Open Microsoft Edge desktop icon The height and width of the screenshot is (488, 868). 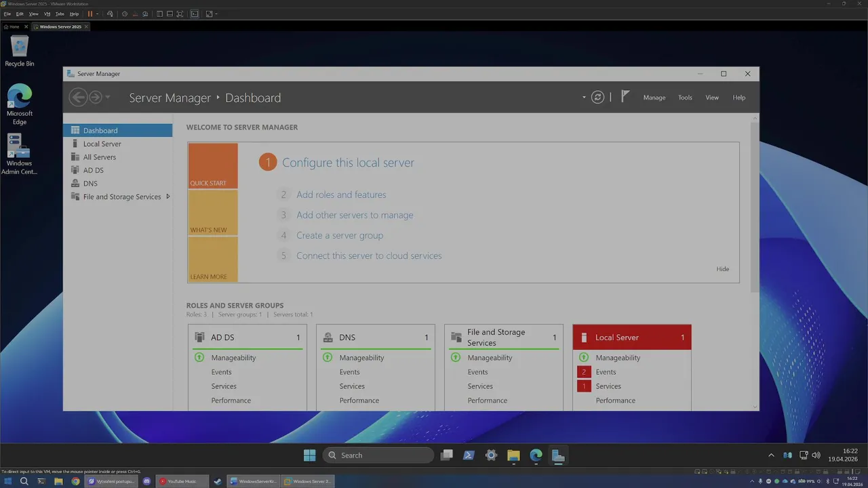(20, 104)
